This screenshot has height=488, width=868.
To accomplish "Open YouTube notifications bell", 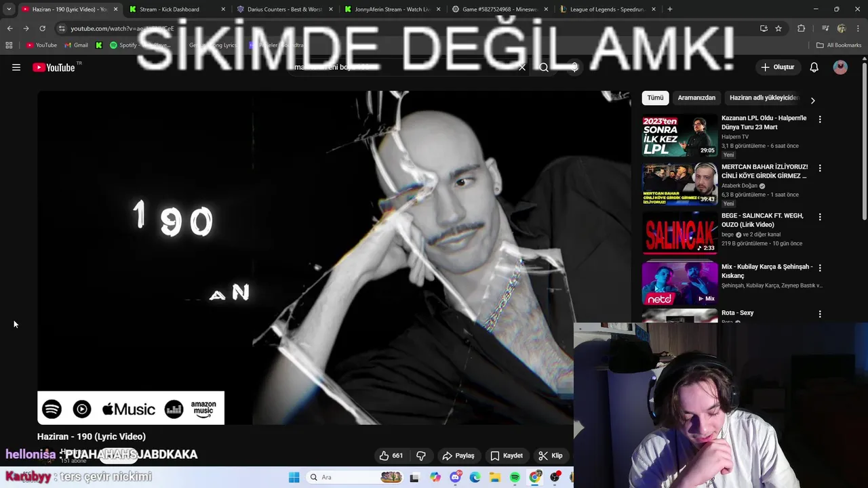I will click(814, 67).
